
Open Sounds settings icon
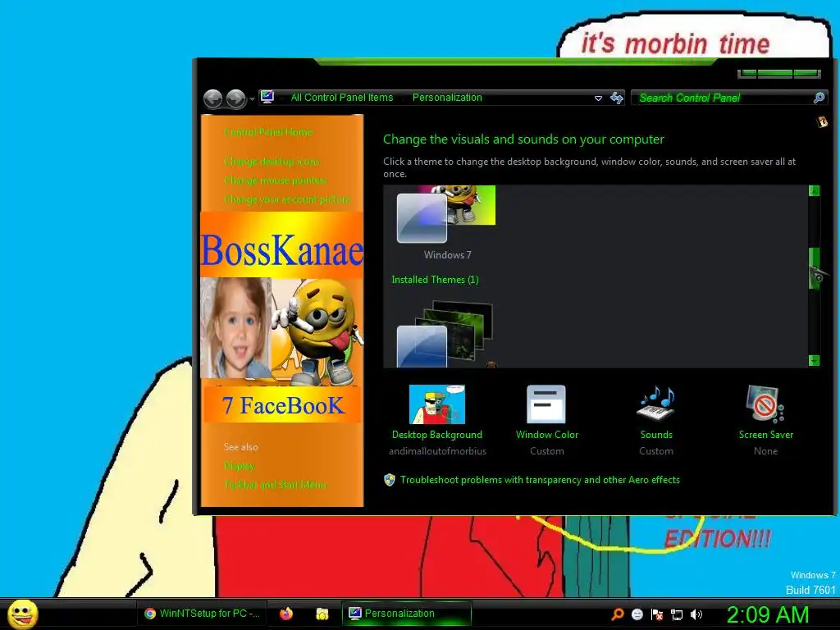click(655, 404)
